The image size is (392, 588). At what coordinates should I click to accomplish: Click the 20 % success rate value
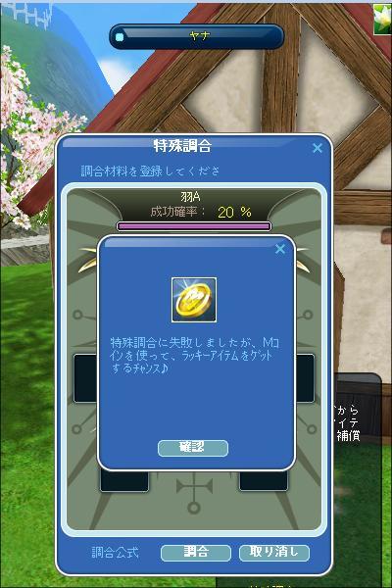tap(234, 213)
